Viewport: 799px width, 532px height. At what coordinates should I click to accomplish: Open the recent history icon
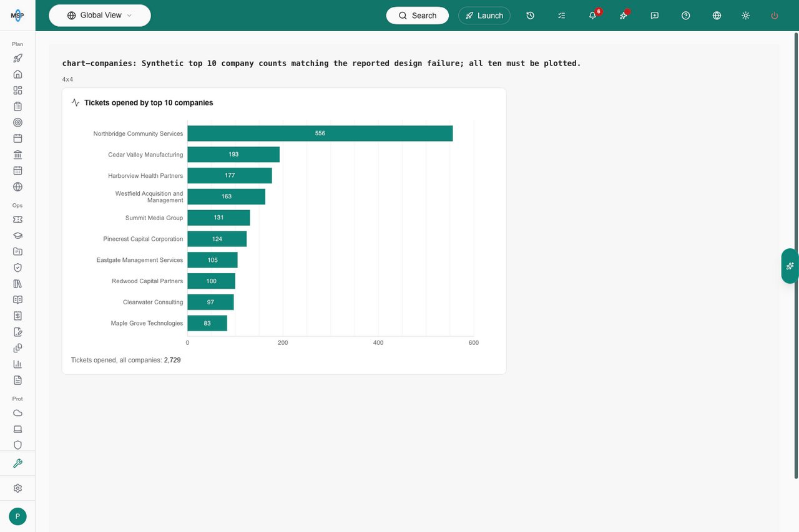point(531,16)
